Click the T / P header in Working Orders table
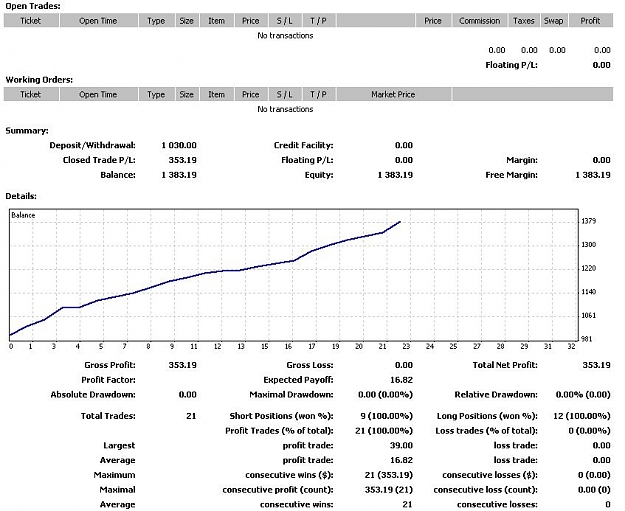625x511 pixels. coord(318,94)
